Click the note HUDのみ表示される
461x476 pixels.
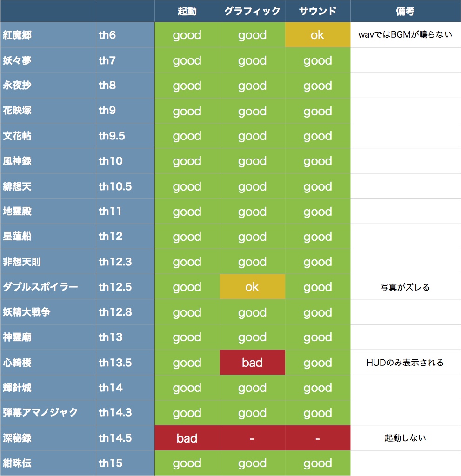tap(405, 363)
